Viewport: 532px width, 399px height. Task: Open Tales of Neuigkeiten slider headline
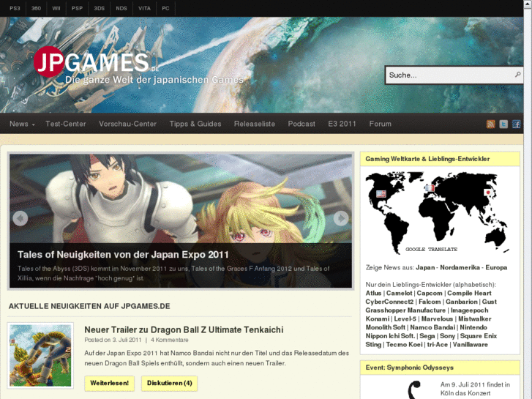click(x=123, y=255)
